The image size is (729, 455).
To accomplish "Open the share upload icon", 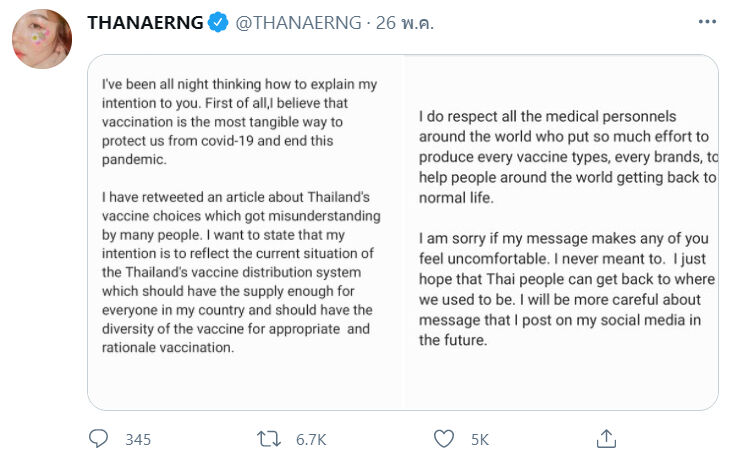I will point(606,438).
